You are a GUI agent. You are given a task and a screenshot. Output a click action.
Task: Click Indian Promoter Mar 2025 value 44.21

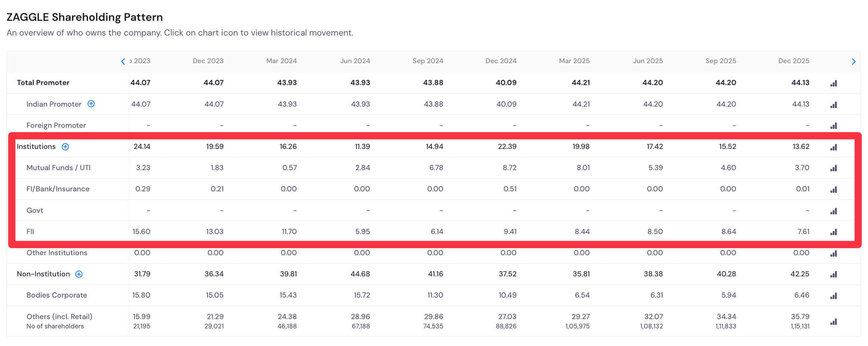[x=581, y=104]
